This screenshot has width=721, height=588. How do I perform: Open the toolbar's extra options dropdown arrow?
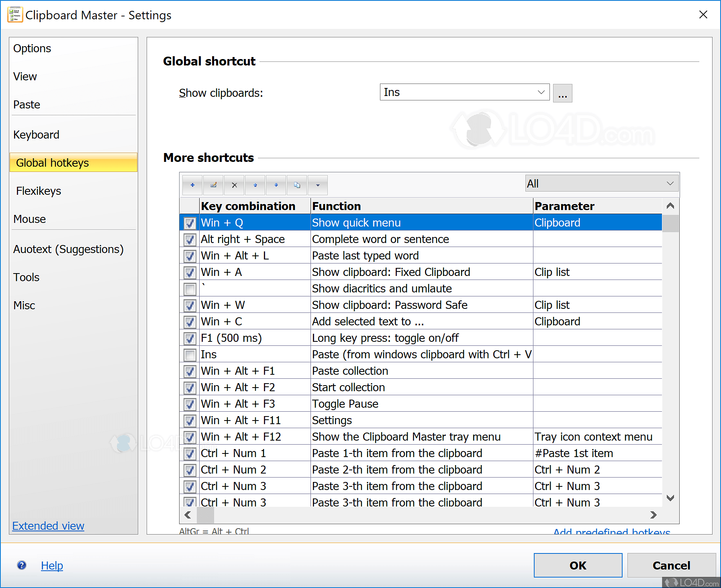point(317,185)
